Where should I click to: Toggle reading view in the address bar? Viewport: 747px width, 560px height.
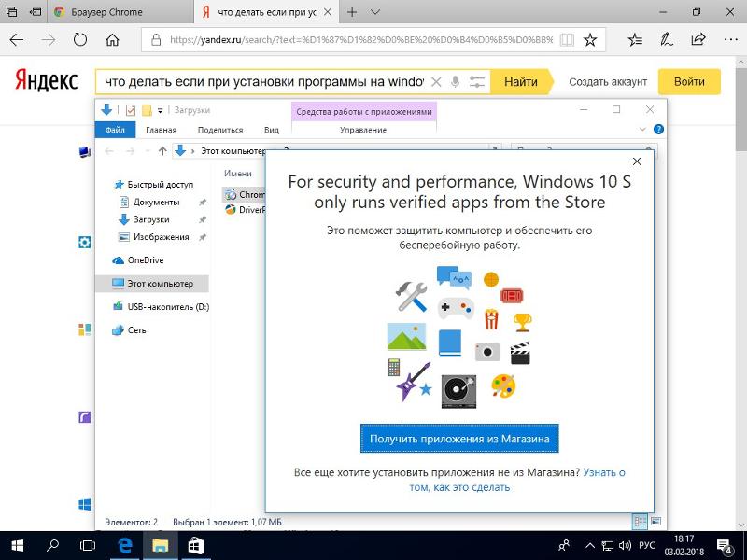click(x=567, y=40)
